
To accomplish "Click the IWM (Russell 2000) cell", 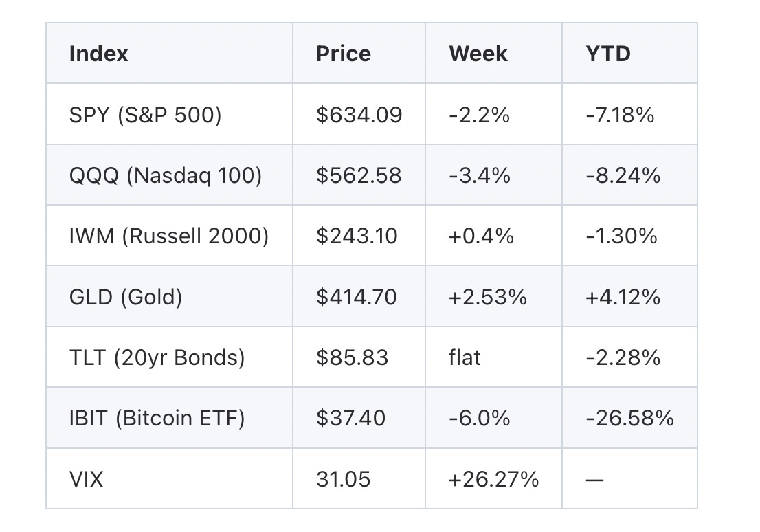I will [x=169, y=236].
